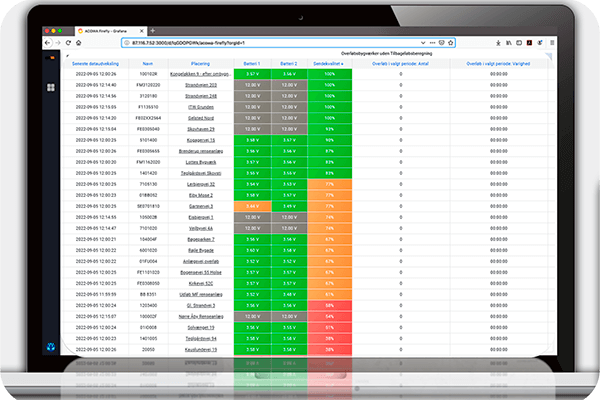600x400 pixels.
Task: Open the Skovhaven 29 location link
Action: click(202, 129)
